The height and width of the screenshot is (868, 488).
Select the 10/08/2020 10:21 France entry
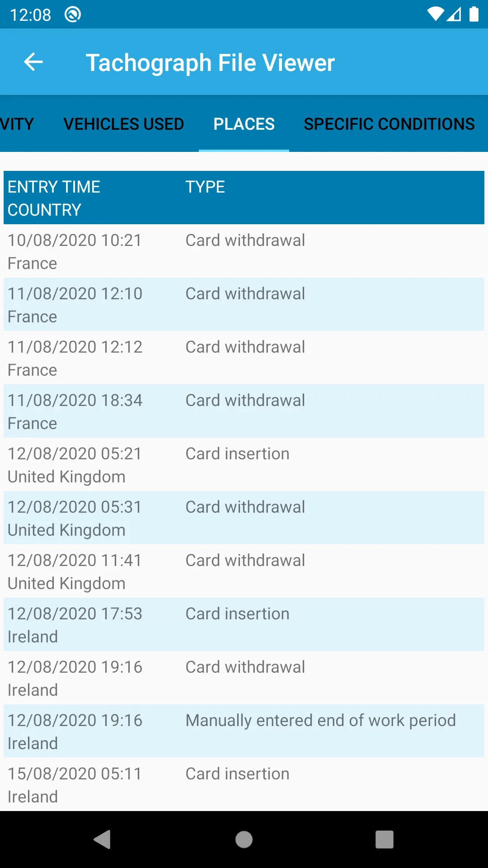click(x=244, y=251)
